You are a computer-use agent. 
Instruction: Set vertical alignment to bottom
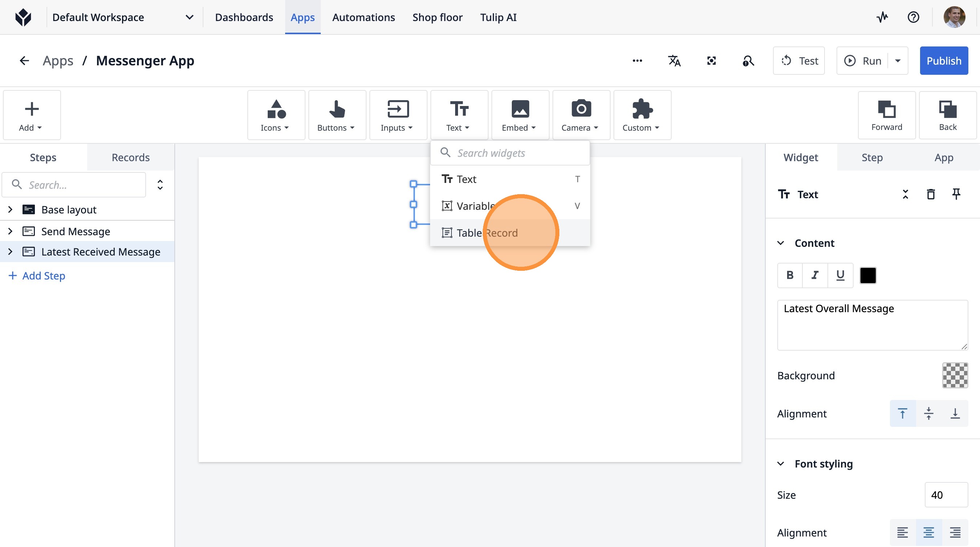(x=955, y=413)
